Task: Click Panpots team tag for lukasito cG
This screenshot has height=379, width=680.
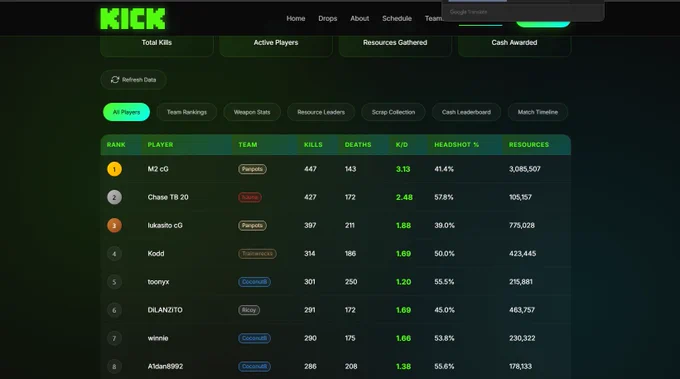Action: tap(252, 225)
